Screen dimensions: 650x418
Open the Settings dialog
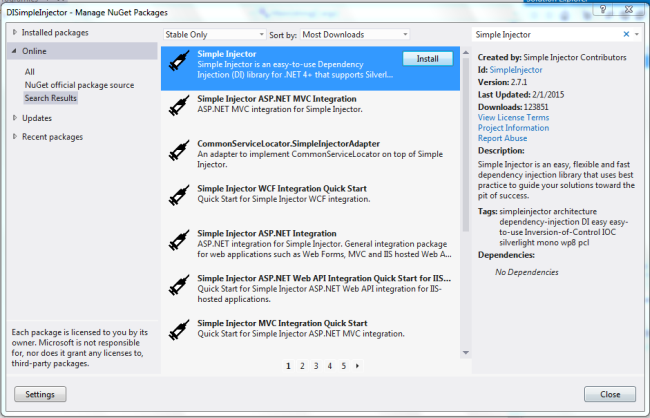[40, 394]
